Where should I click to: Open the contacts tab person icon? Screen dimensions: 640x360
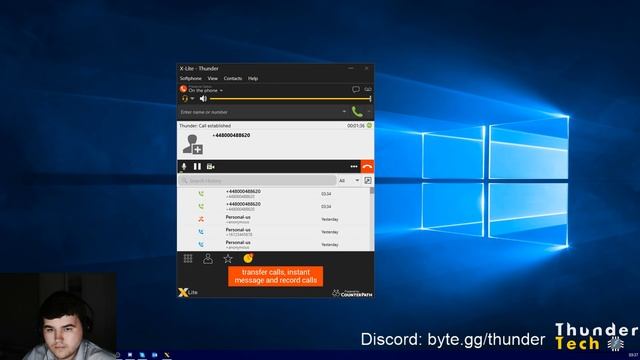point(208,258)
